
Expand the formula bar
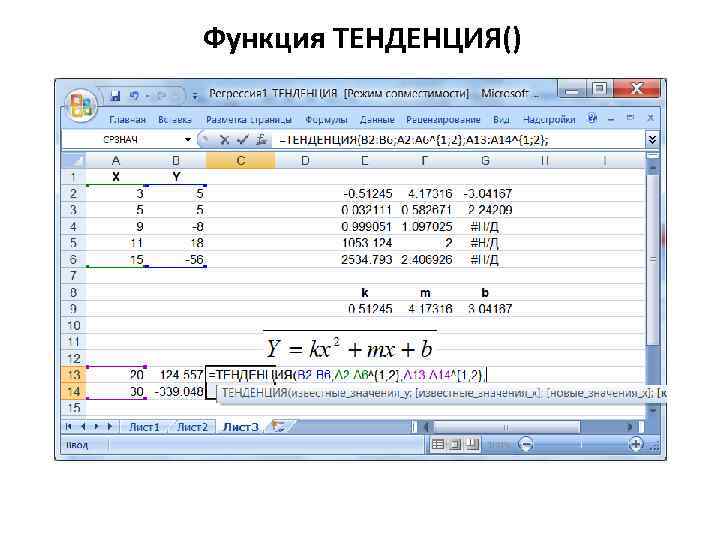[x=652, y=140]
